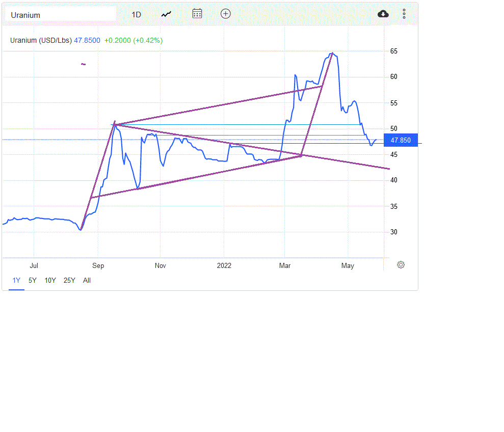This screenshot has width=504, height=432.
Task: Switch to the 5Y time range
Action: point(33,280)
